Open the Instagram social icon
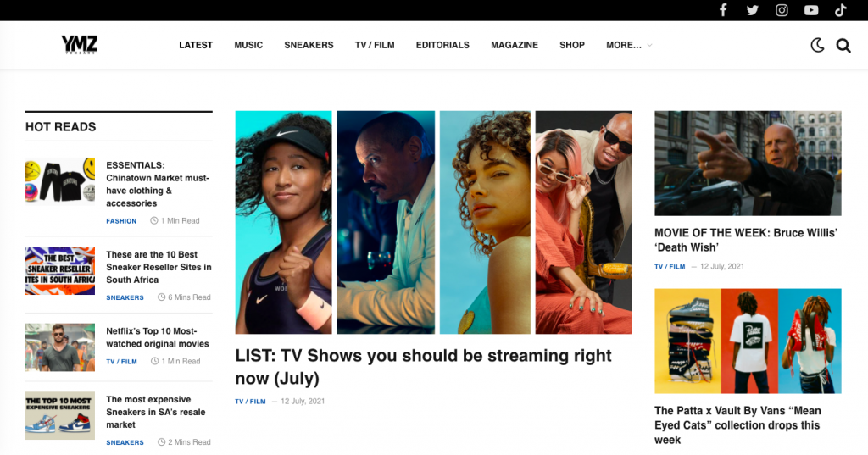868x455 pixels. (782, 10)
